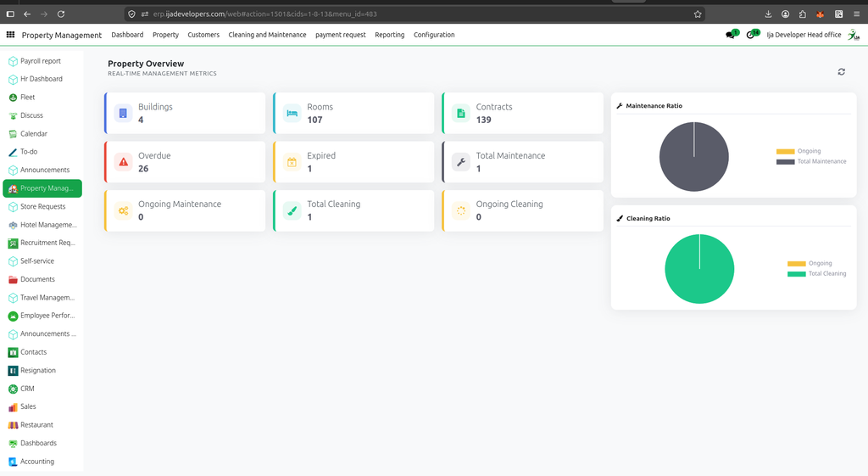
Task: Click the refresh icon in Property Overview
Action: [841, 71]
